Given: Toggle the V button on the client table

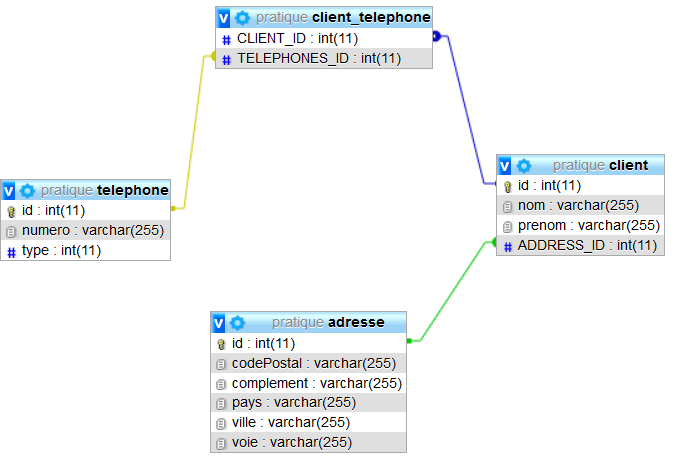Looking at the screenshot, I should pyautogui.click(x=505, y=165).
